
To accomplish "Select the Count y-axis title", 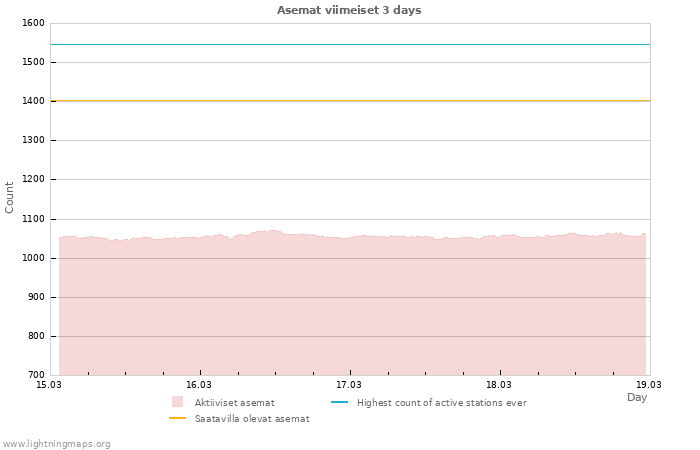I will click(10, 197).
